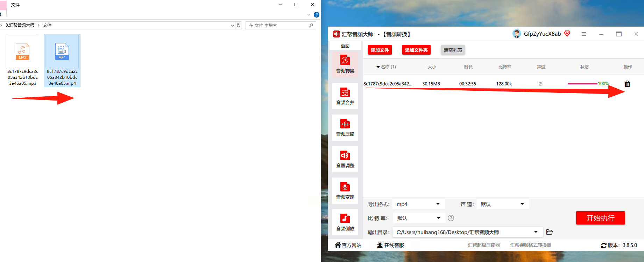Screen dimensions: 644x262
Task: Expand the 导出格式 mp4 dropdown
Action: click(419, 204)
